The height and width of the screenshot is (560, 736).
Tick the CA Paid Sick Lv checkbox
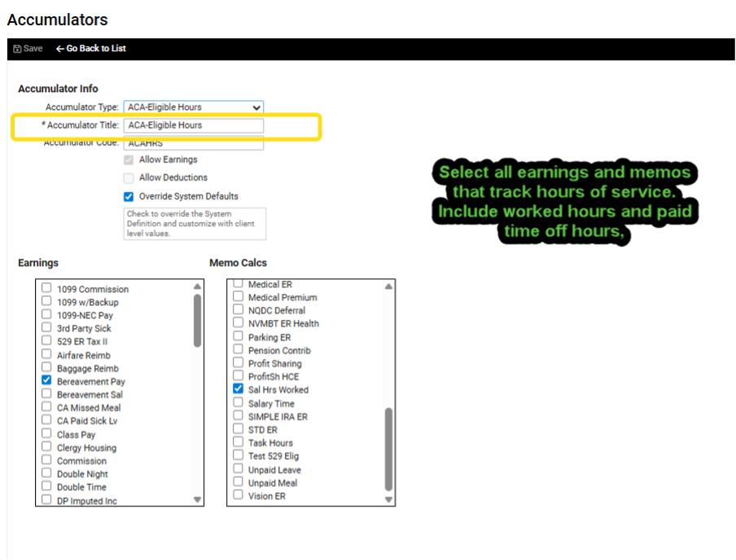click(x=47, y=421)
